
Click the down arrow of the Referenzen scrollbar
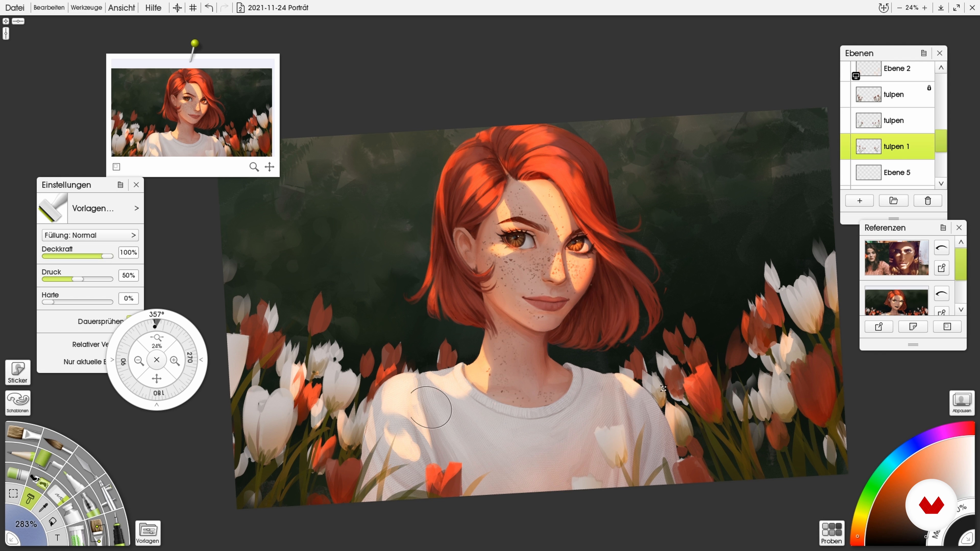pos(961,309)
